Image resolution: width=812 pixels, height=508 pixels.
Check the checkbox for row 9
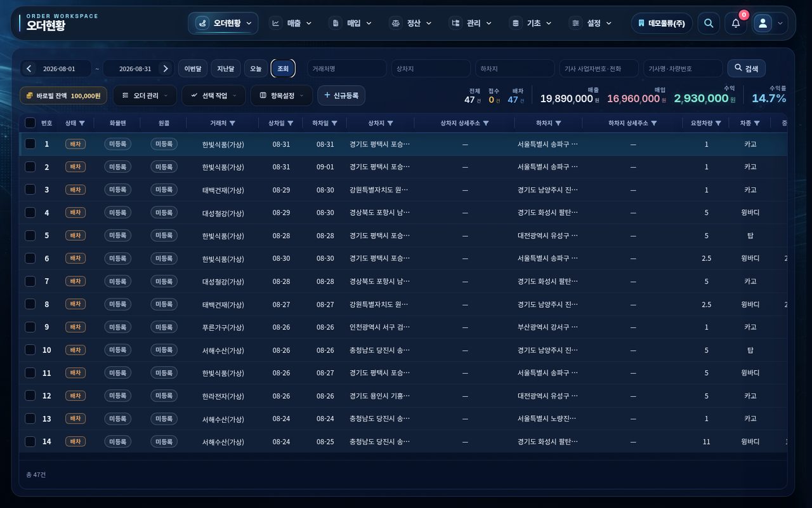(30, 327)
